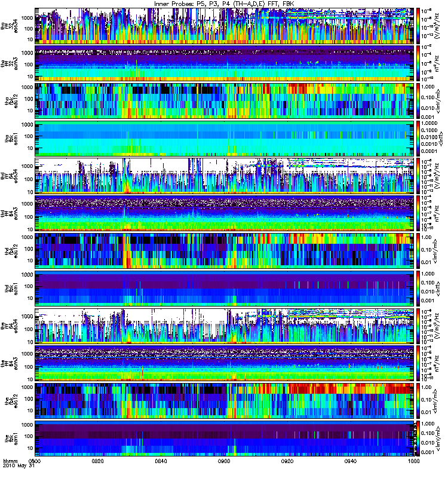The width and height of the screenshot is (448, 478).
Task: Click the 'the fbk edc12' y-axis label
Action: (11, 401)
